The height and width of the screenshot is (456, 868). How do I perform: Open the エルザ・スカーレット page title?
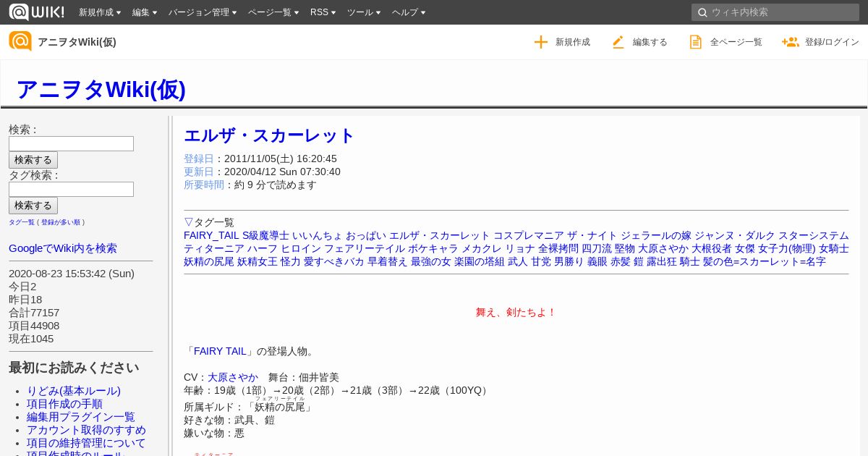pyautogui.click(x=269, y=135)
